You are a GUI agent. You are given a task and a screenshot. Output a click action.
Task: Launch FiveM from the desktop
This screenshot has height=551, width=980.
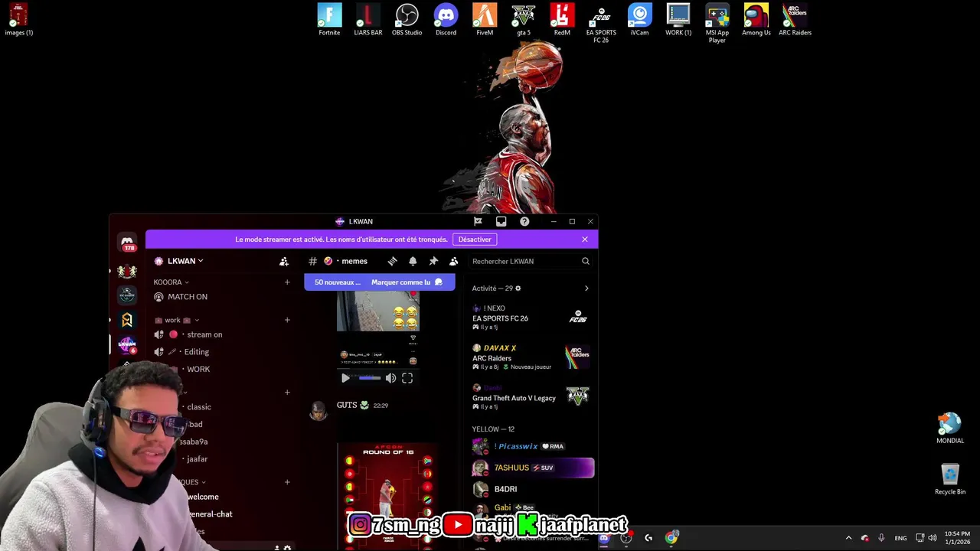485,20
